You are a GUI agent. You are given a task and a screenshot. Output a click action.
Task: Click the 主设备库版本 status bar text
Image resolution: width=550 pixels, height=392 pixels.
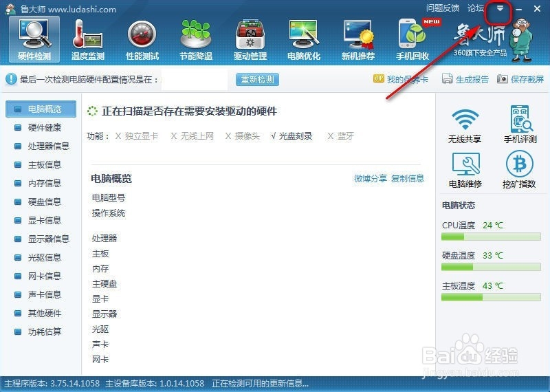155,384
